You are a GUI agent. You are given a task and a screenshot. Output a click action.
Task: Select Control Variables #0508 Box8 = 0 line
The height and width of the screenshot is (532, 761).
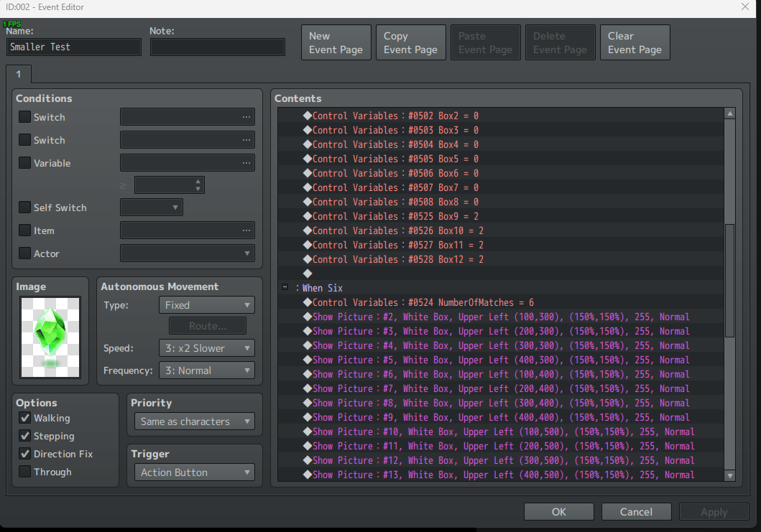(501, 202)
